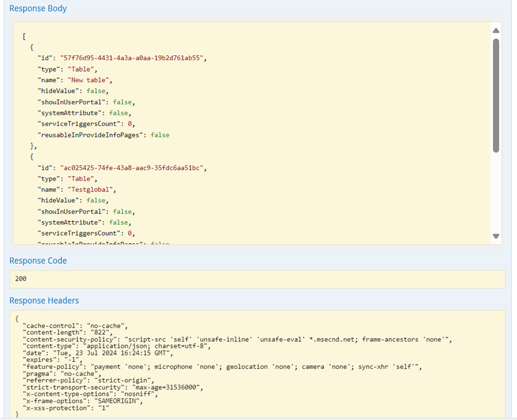Click the Response Body heading

(x=38, y=8)
